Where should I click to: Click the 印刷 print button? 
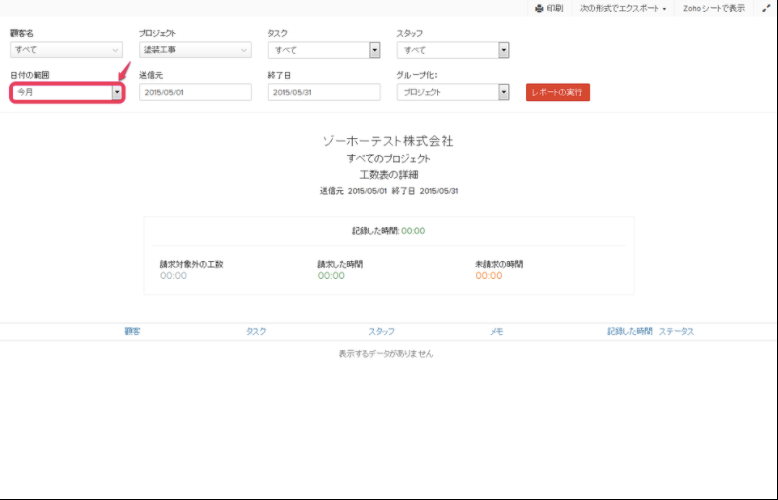549,8
